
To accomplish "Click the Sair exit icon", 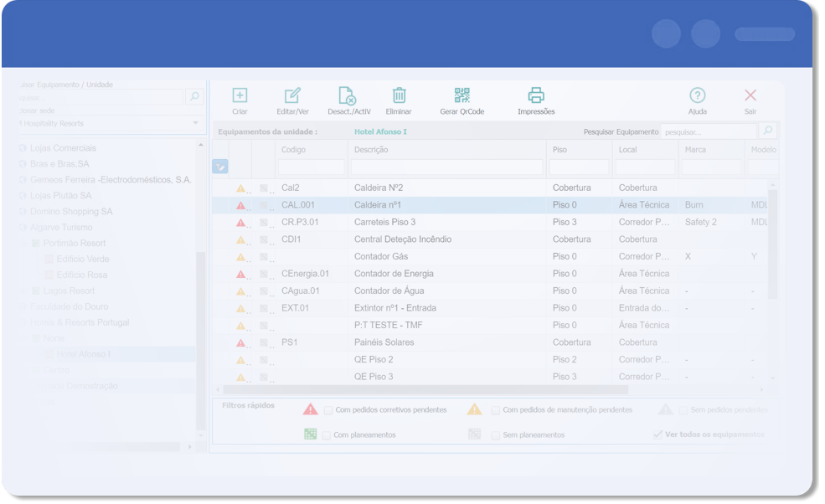I will pos(750,95).
